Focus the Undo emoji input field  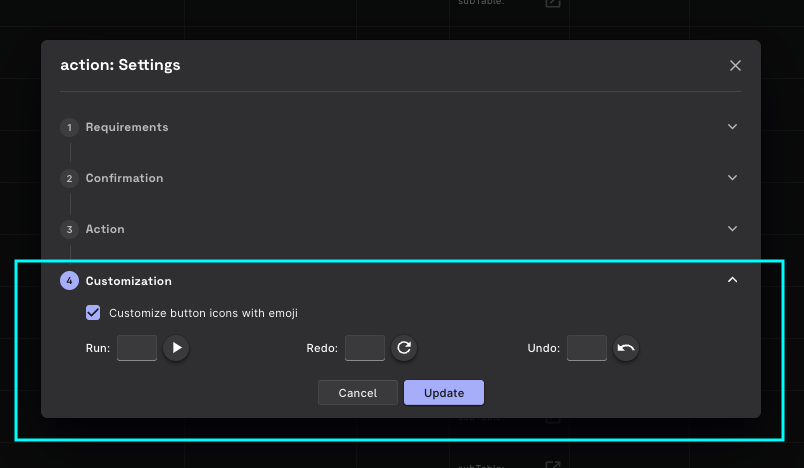point(587,348)
